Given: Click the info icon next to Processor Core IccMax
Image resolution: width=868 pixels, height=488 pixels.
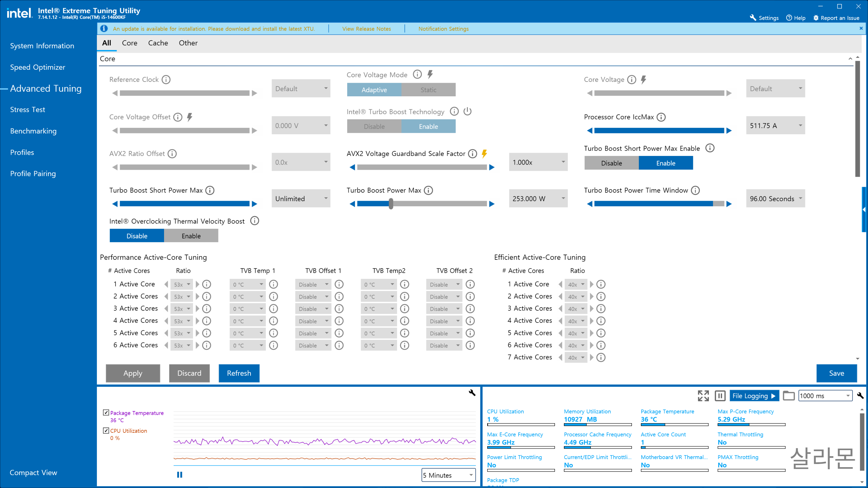Looking at the screenshot, I should tap(661, 117).
